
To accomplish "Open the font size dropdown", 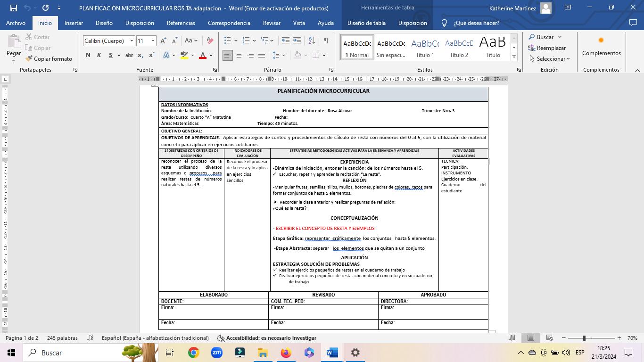I will coord(153,41).
